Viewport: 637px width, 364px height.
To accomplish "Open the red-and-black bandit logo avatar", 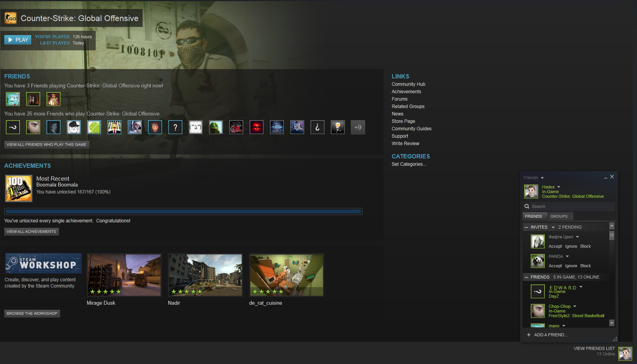I will pos(236,127).
